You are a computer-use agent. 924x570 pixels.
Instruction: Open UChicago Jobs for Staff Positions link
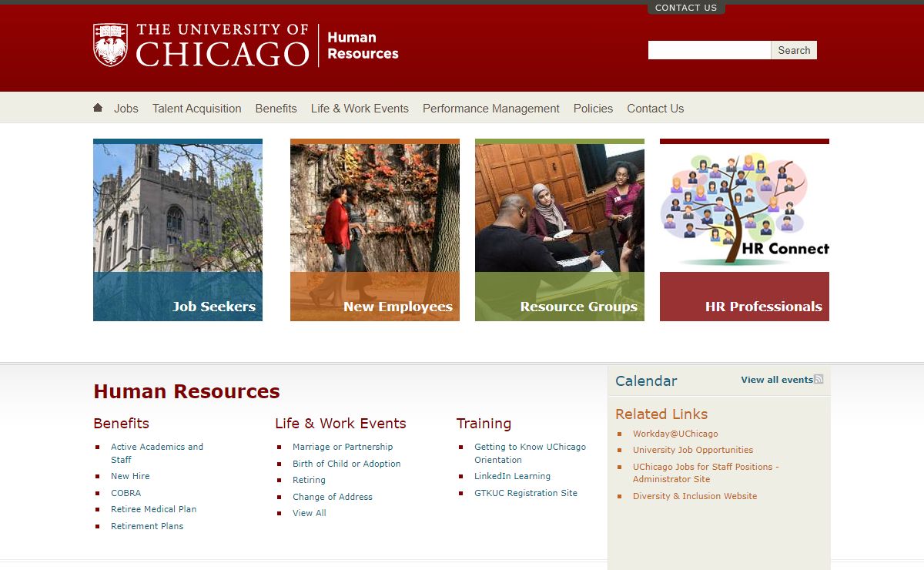click(x=706, y=473)
